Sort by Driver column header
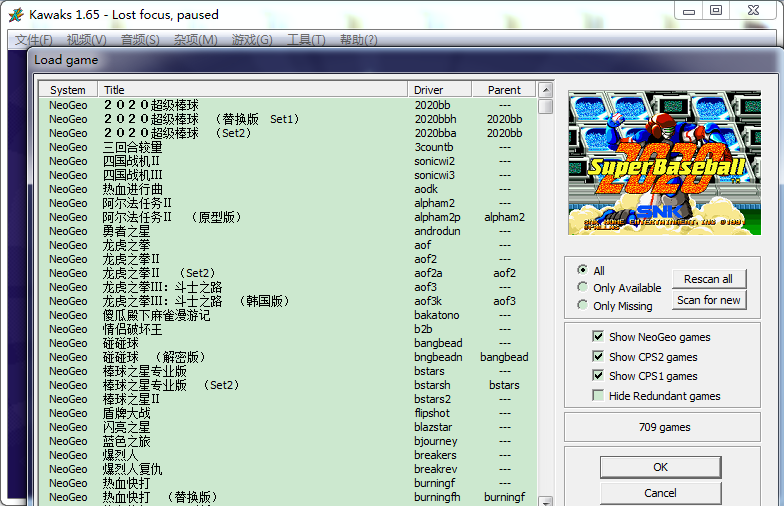 point(439,90)
